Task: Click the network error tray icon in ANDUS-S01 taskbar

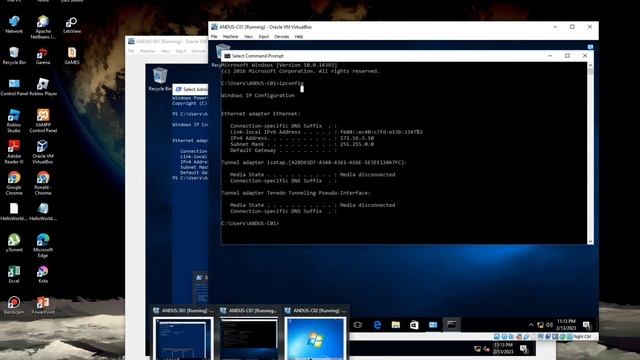Action: pyautogui.click(x=477, y=349)
